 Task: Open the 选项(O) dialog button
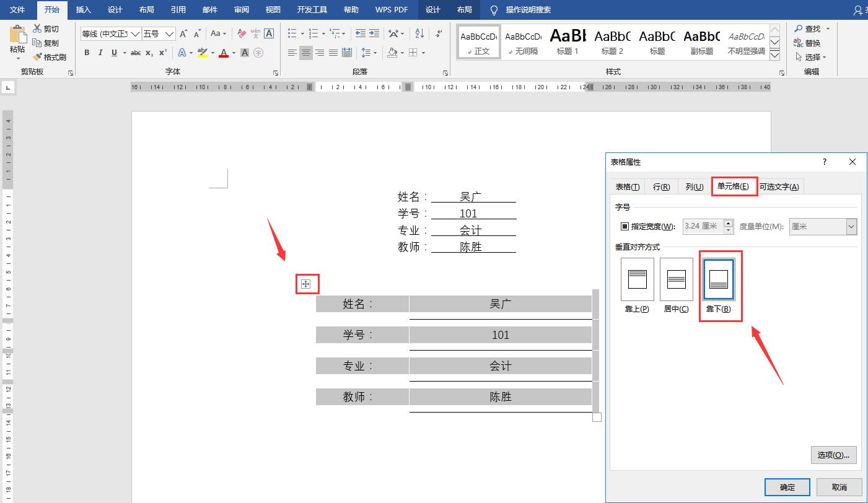pyautogui.click(x=833, y=455)
